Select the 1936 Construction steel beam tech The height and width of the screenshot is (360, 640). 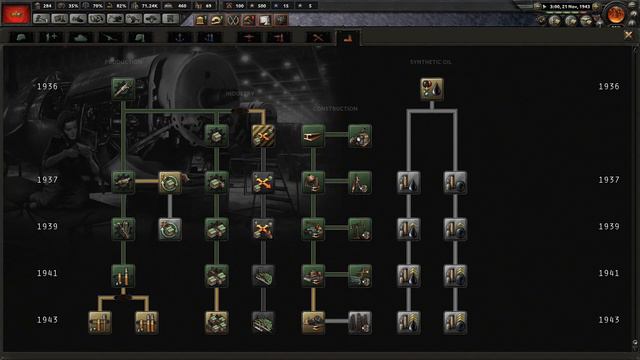(x=313, y=136)
